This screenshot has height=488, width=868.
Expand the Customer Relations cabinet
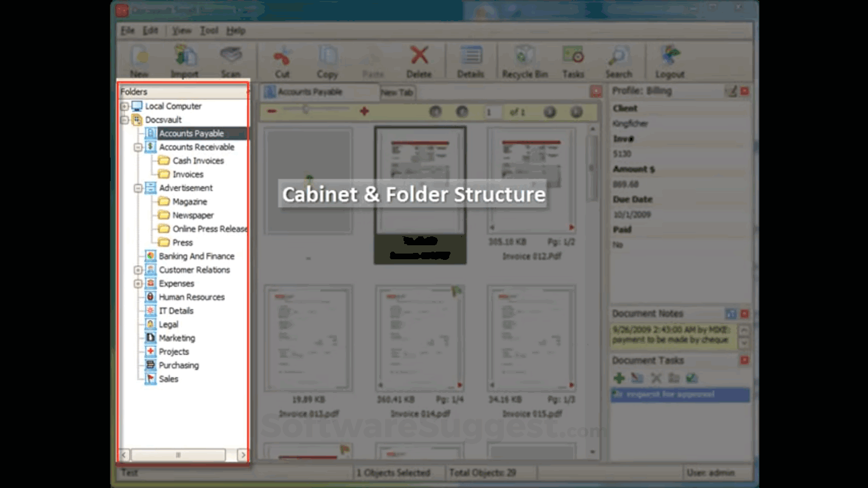coord(138,270)
